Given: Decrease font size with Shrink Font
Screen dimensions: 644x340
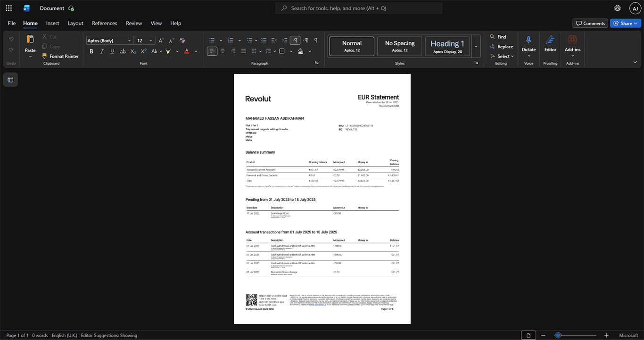Looking at the screenshot, I should click(x=172, y=41).
